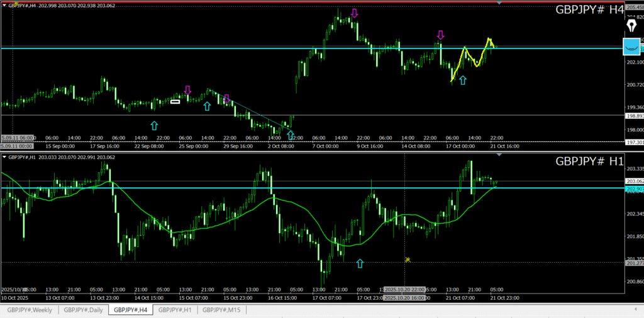Select the cyan up arrow below the yellow zigzag
The width and height of the screenshot is (644, 318).
[x=463, y=80]
